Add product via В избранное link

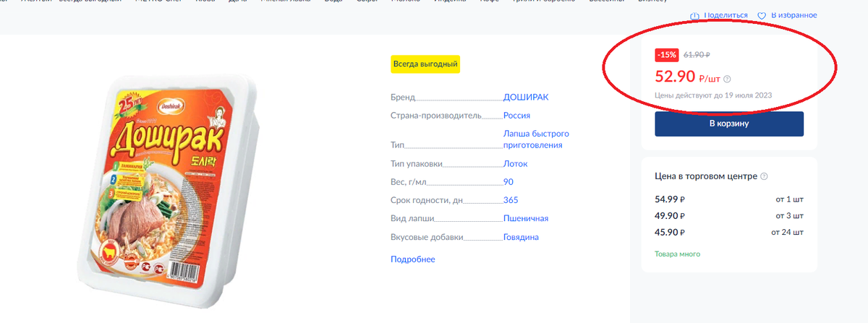pos(793,15)
